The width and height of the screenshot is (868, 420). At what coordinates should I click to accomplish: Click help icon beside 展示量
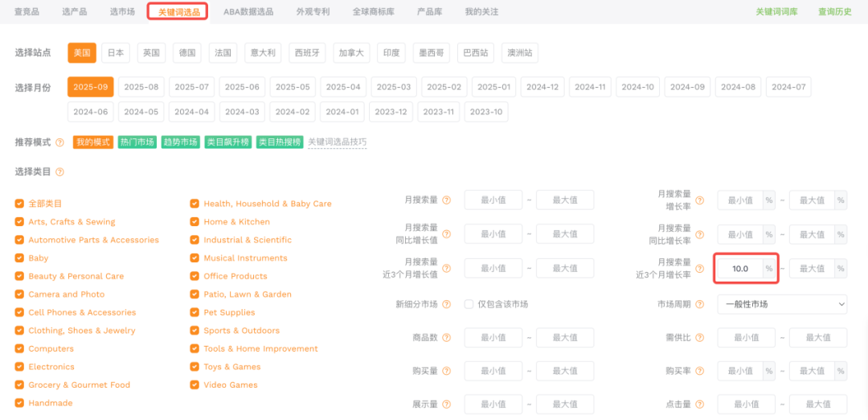coord(446,405)
